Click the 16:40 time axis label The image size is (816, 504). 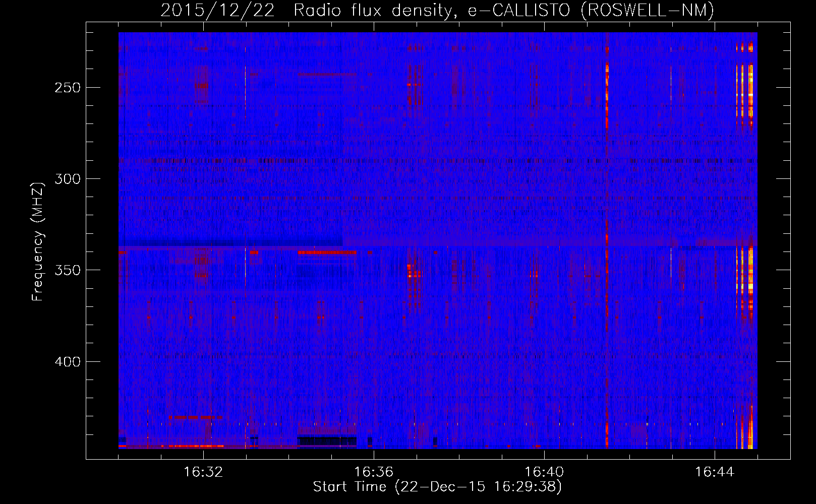pyautogui.click(x=544, y=472)
